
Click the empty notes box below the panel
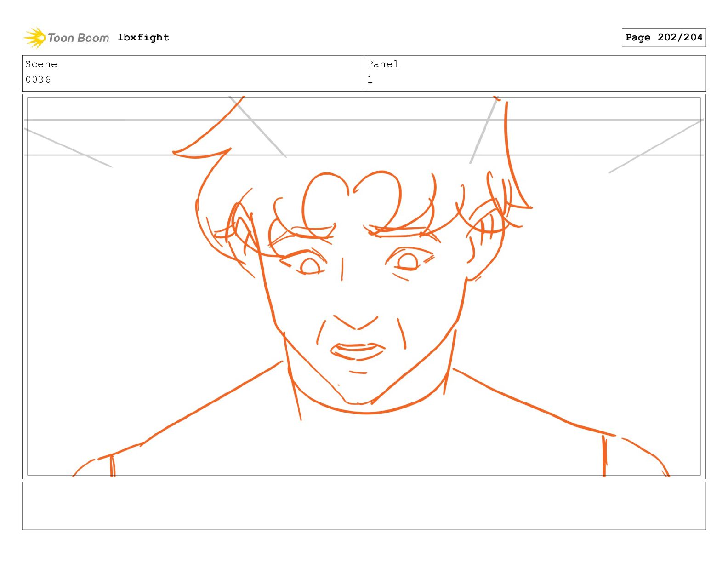pyautogui.click(x=364, y=506)
